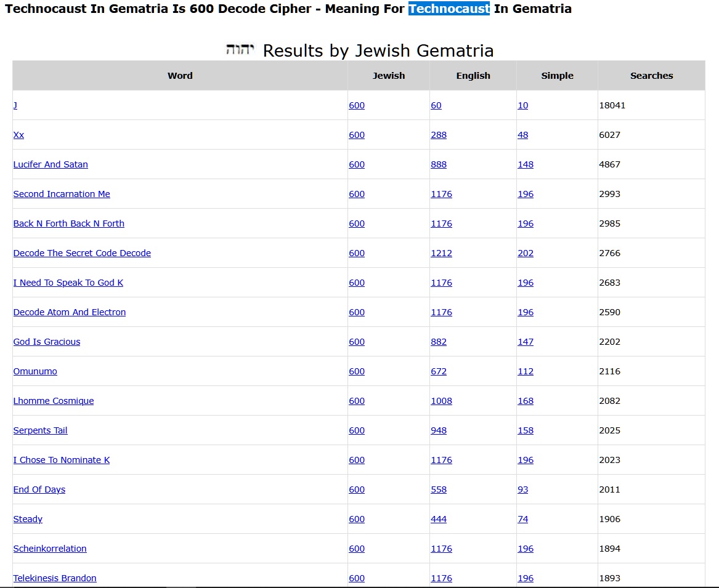This screenshot has width=719, height=588.
Task: Open the 'Telekinesis Brandon' link
Action: pyautogui.click(x=55, y=578)
